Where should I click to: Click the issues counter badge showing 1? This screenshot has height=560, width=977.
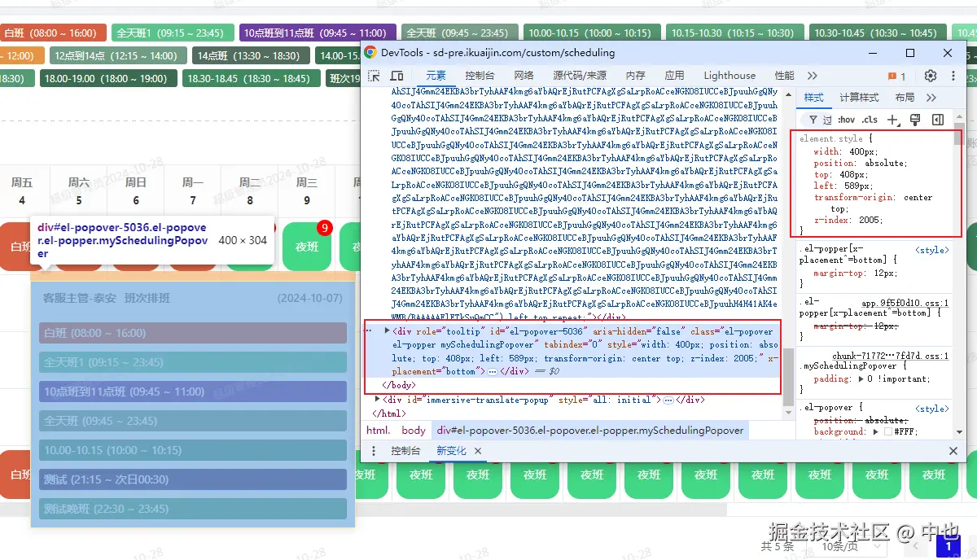pyautogui.click(x=897, y=76)
